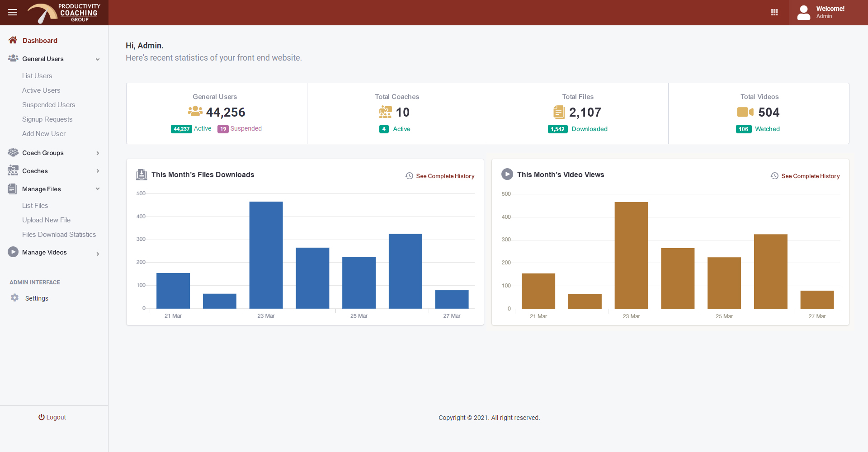Click history clock icon in Video Views panel
The height and width of the screenshot is (452, 868).
(x=774, y=176)
